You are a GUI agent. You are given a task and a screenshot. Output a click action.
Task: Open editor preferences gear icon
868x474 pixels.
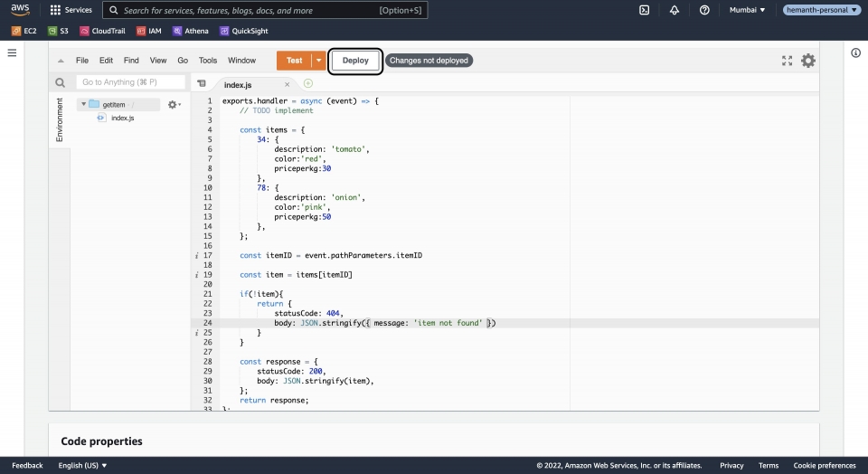coord(807,61)
